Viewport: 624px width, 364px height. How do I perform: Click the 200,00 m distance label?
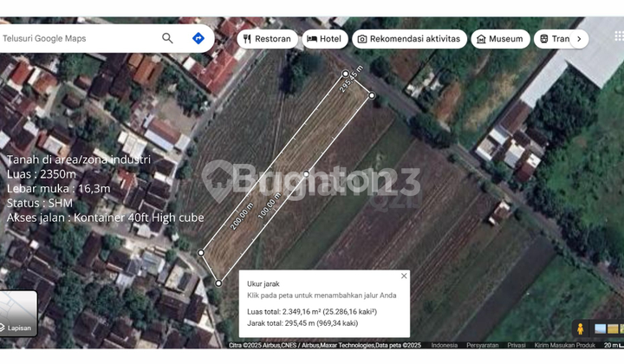tap(242, 216)
